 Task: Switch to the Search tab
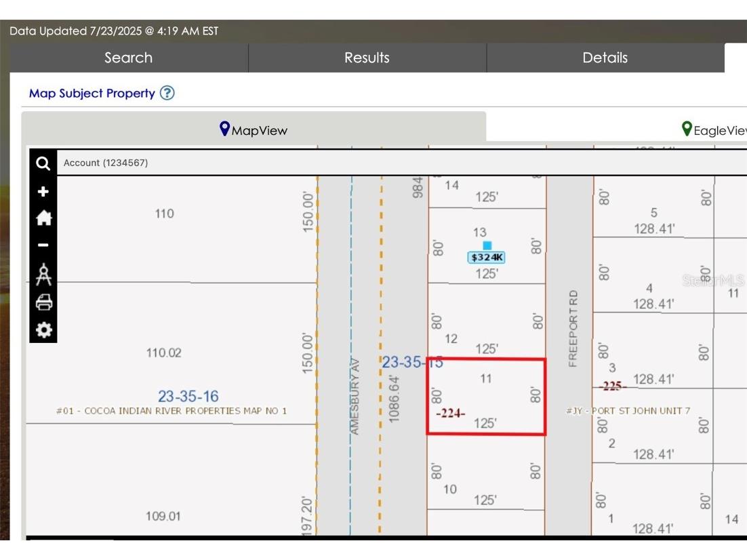(129, 58)
